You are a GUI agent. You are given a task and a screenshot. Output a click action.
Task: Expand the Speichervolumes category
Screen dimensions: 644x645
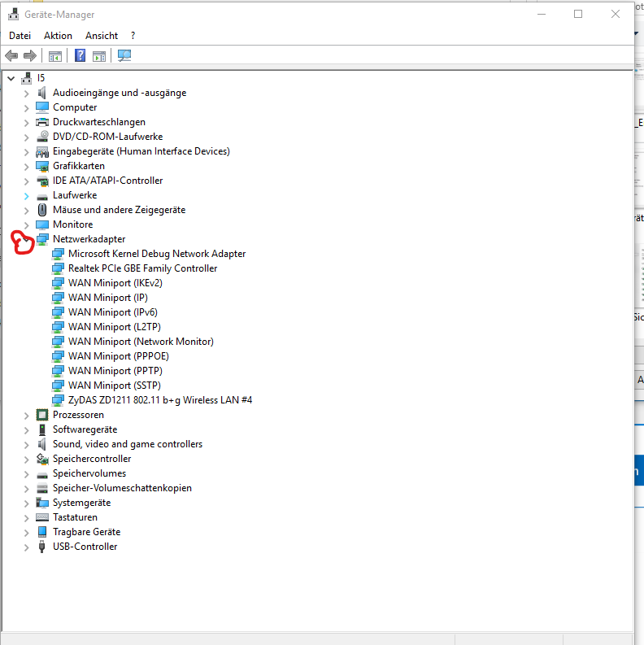(26, 474)
